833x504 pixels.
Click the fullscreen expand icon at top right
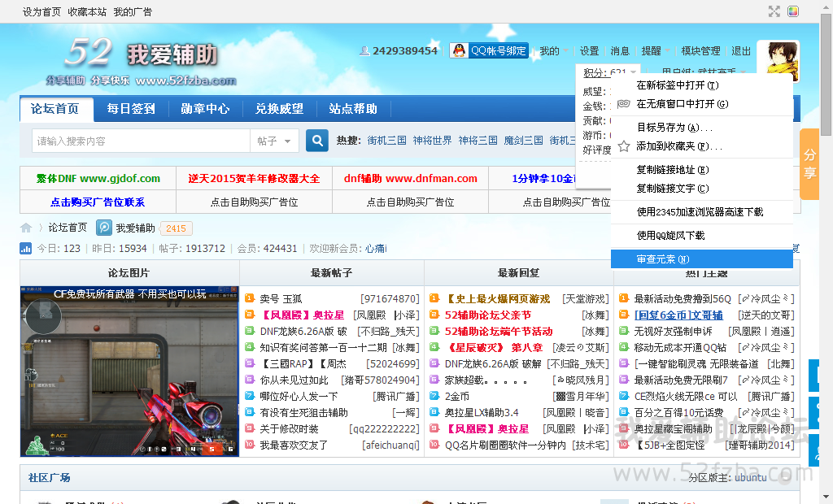coord(774,11)
